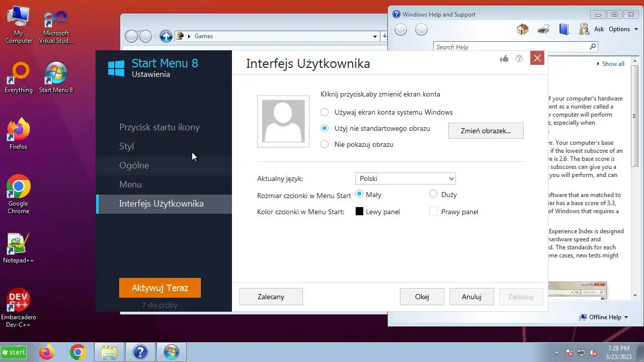Click the Start Menu 8 taskbar icon
Image resolution: width=644 pixels, height=362 pixels.
click(171, 352)
